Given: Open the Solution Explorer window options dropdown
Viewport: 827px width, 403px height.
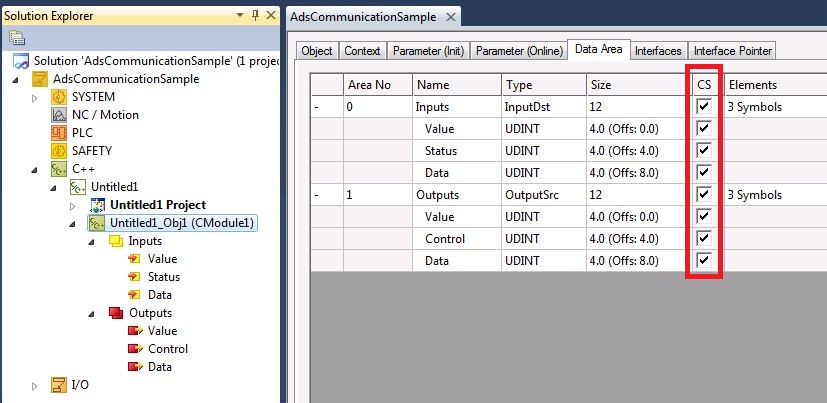Looking at the screenshot, I should [x=240, y=15].
